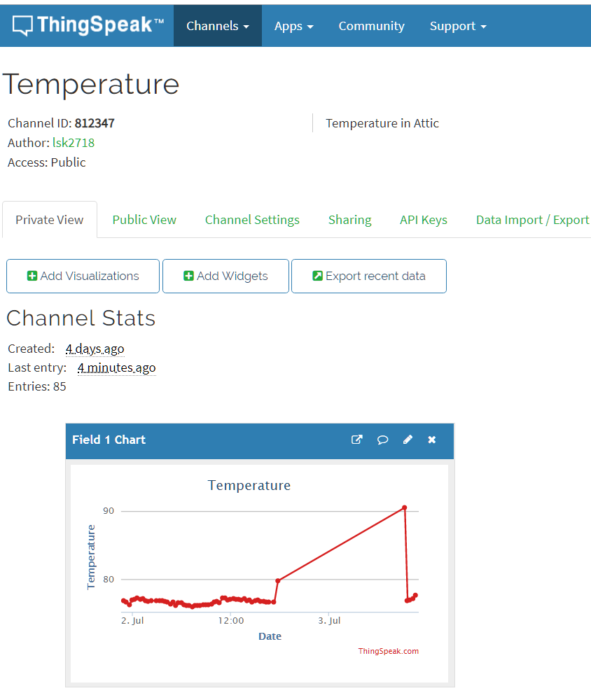Click the chart comment bubble icon
This screenshot has height=700, width=591.
(382, 440)
